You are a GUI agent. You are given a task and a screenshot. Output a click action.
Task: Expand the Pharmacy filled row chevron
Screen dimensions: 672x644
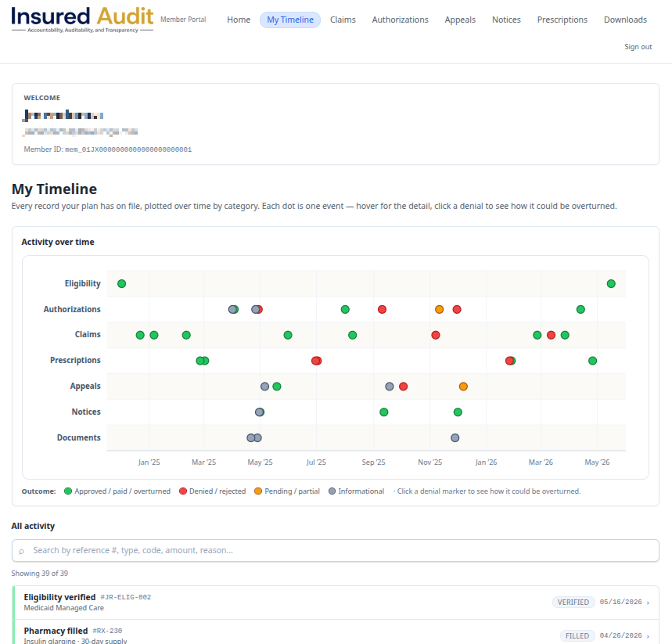pos(648,636)
